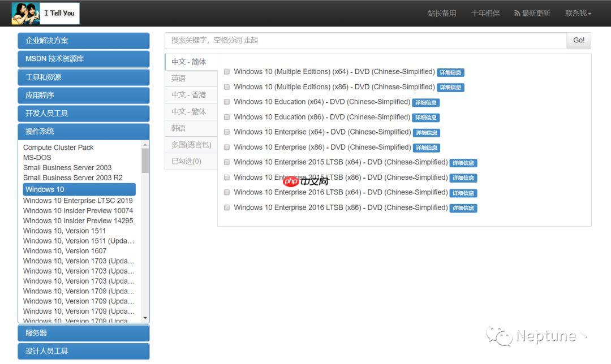Show 详细信息 for Multiple Editions x64
The image size is (611, 364).
(x=450, y=72)
